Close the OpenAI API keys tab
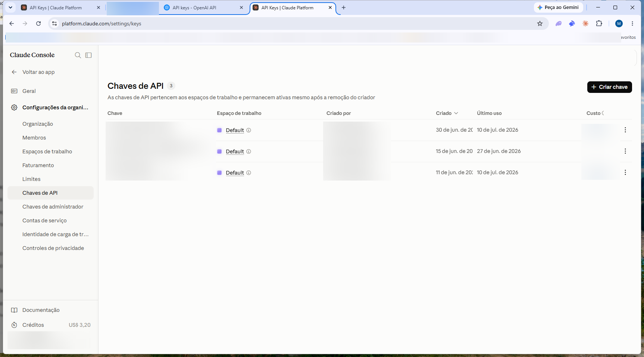This screenshot has width=644, height=357. [241, 7]
